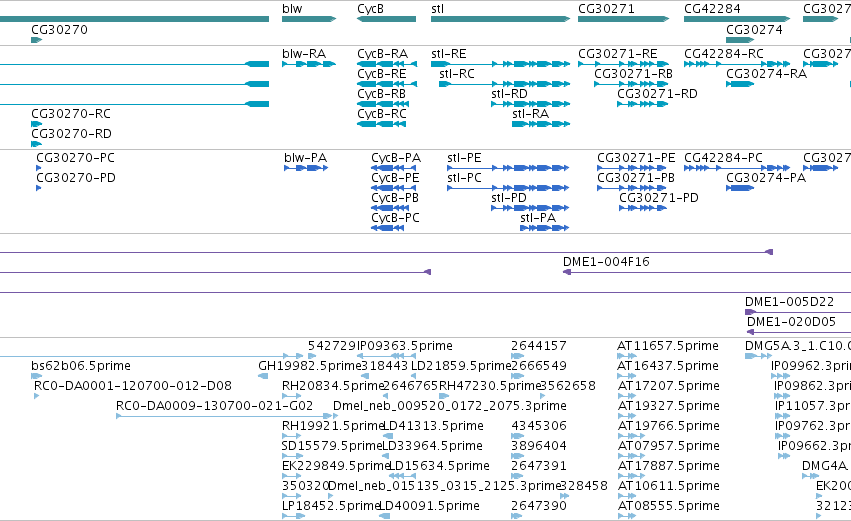Screen dimensions: 851x521
Task: Open the AT11657.5prime EST
Action: (626, 357)
